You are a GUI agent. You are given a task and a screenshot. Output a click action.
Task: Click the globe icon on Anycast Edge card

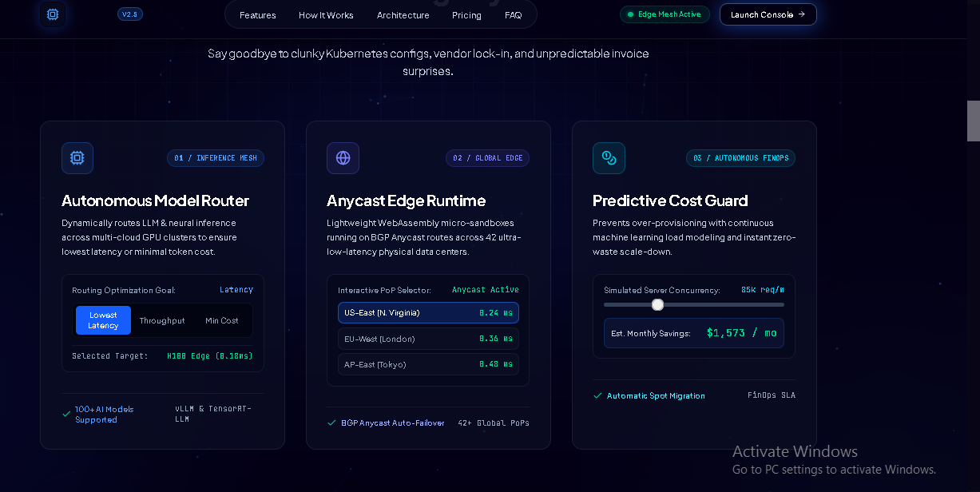[343, 158]
